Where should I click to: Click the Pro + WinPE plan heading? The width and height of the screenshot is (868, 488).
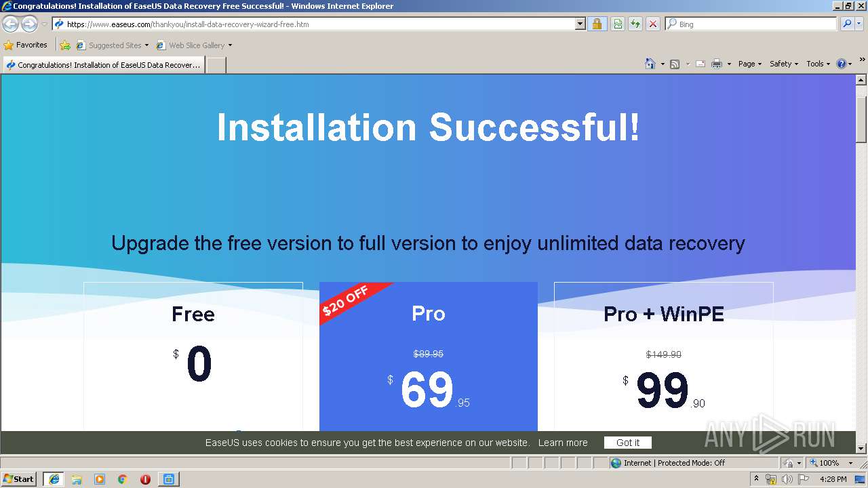[x=664, y=314]
